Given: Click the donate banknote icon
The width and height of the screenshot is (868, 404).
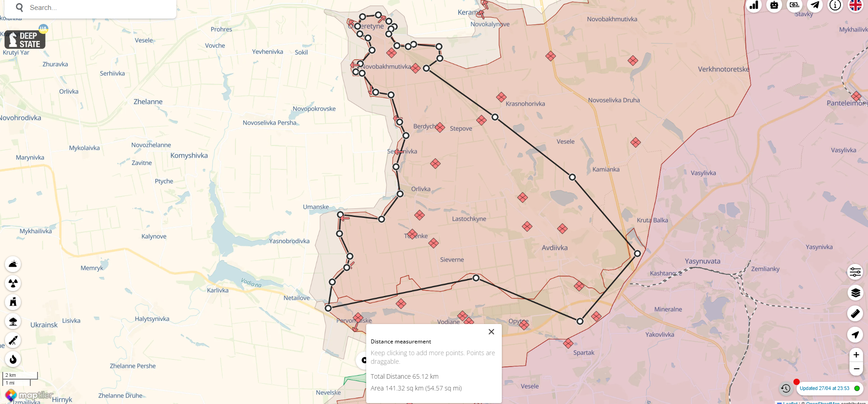Looking at the screenshot, I should coord(794,5).
